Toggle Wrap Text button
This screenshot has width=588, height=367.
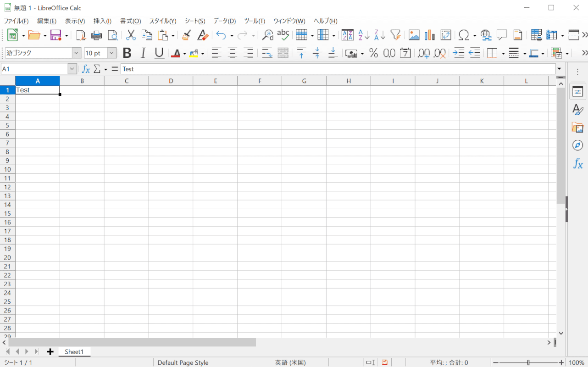pos(267,53)
